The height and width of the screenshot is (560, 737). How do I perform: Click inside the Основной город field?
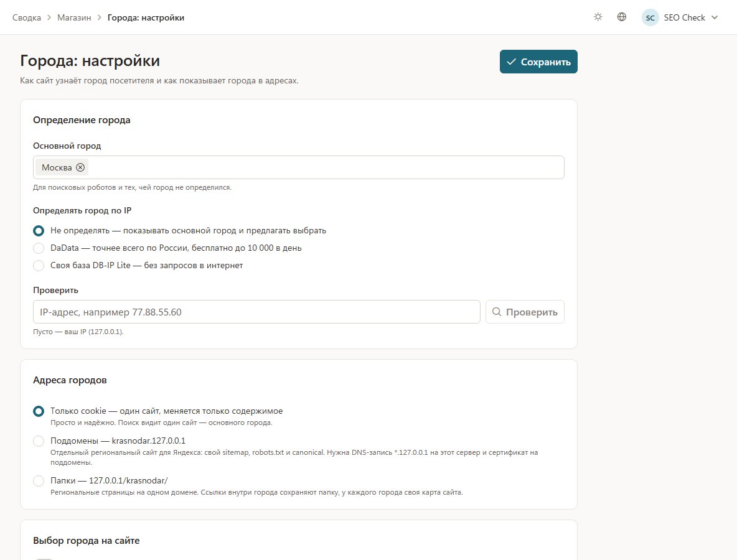tap(298, 167)
